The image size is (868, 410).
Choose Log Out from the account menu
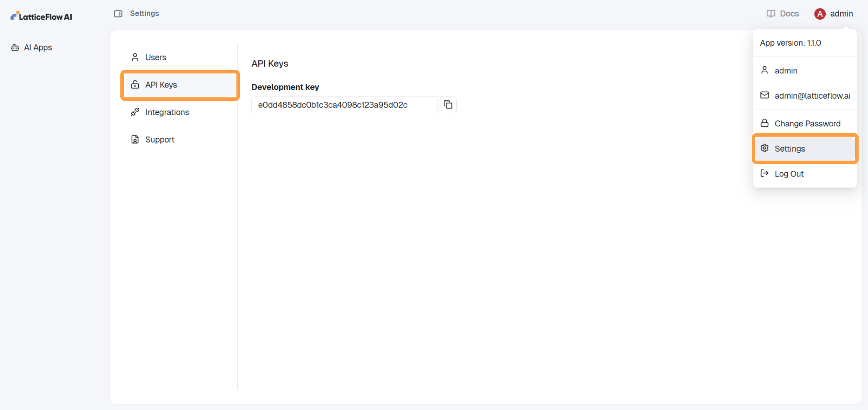[789, 173]
